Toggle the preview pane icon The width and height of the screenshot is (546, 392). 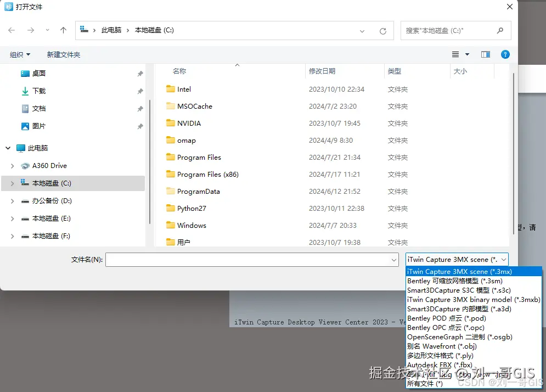point(486,54)
